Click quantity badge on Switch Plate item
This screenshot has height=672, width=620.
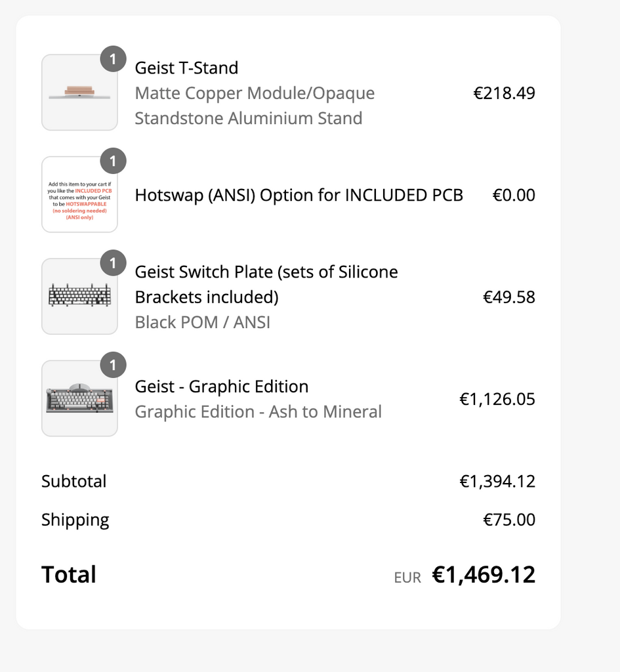click(x=113, y=263)
